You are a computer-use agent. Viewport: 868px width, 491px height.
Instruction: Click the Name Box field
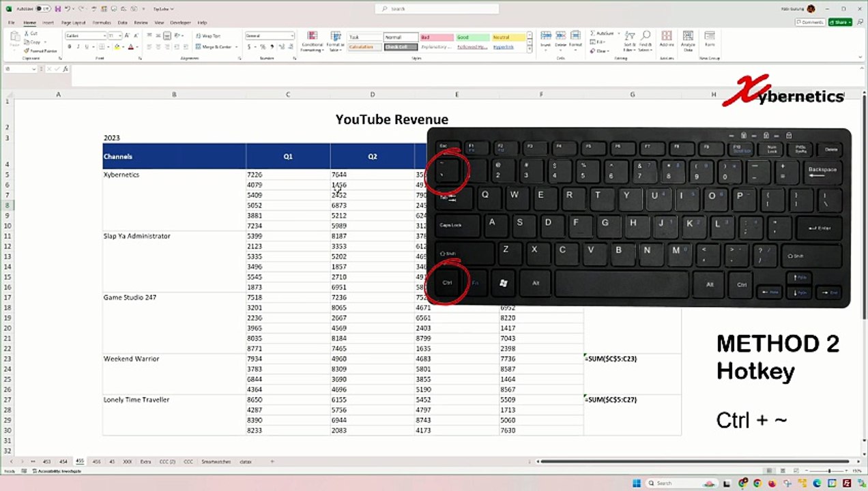(22, 69)
